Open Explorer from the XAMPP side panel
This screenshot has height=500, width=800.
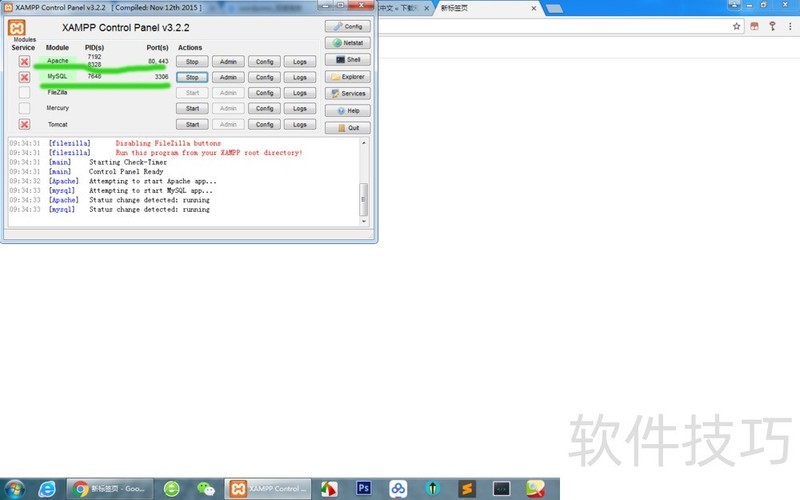[347, 77]
